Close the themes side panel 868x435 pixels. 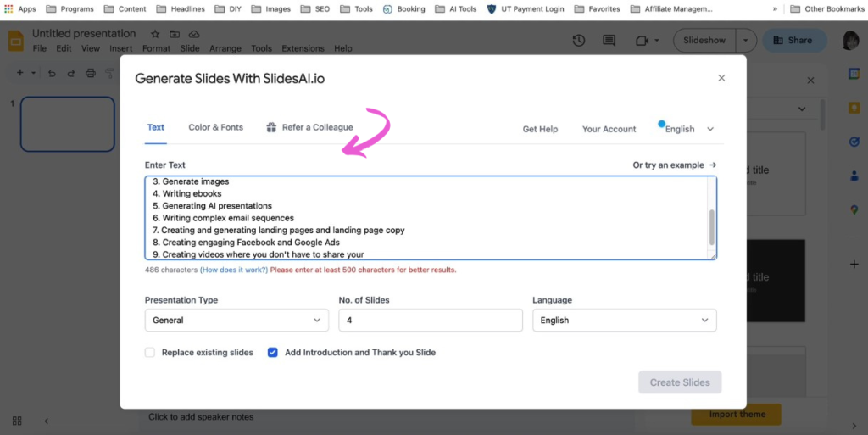810,81
